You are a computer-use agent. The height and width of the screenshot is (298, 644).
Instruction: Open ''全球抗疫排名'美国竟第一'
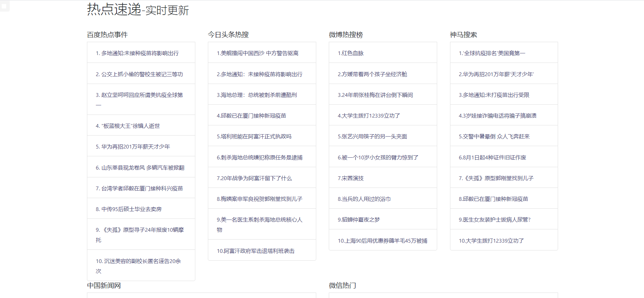pos(492,53)
